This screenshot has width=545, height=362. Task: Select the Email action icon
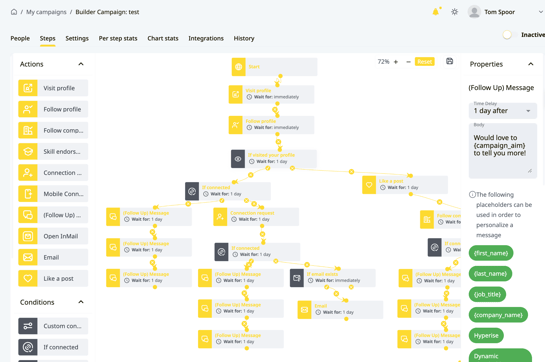click(x=28, y=257)
